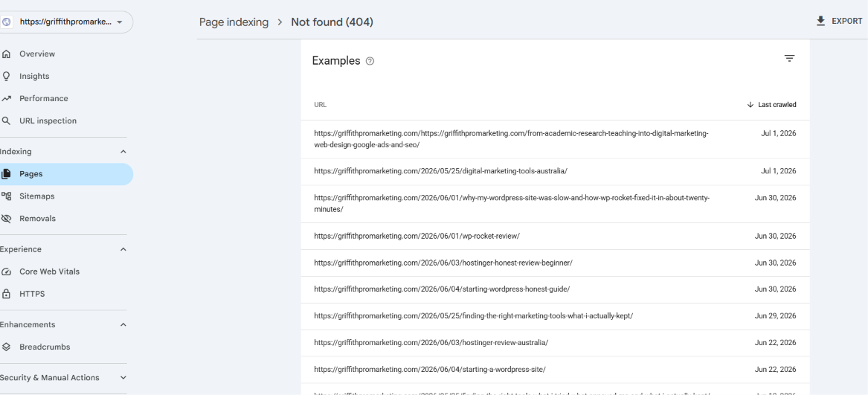Select the from-academic-research-teaching URL row
This screenshot has width=868, height=395.
coord(555,139)
